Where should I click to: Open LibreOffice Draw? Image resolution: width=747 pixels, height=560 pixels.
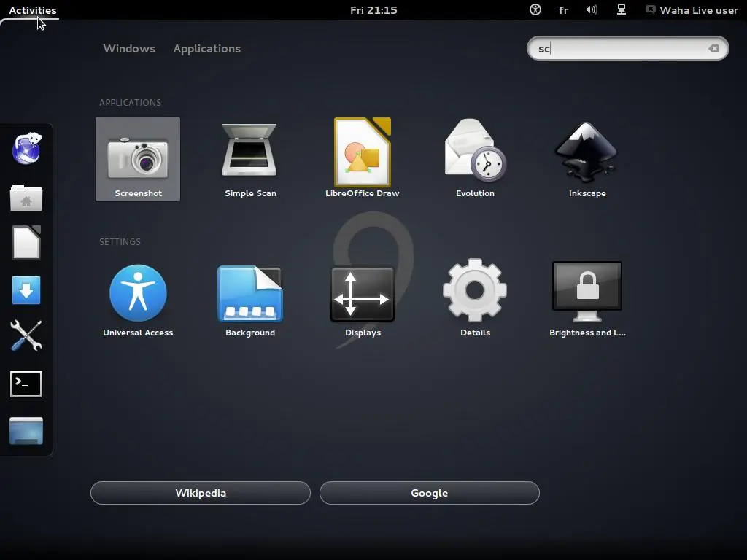(x=363, y=158)
